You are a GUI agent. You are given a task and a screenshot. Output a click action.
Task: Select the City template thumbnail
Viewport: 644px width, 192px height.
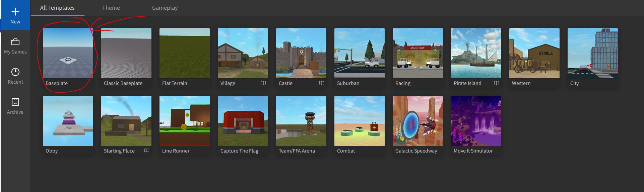(x=593, y=53)
